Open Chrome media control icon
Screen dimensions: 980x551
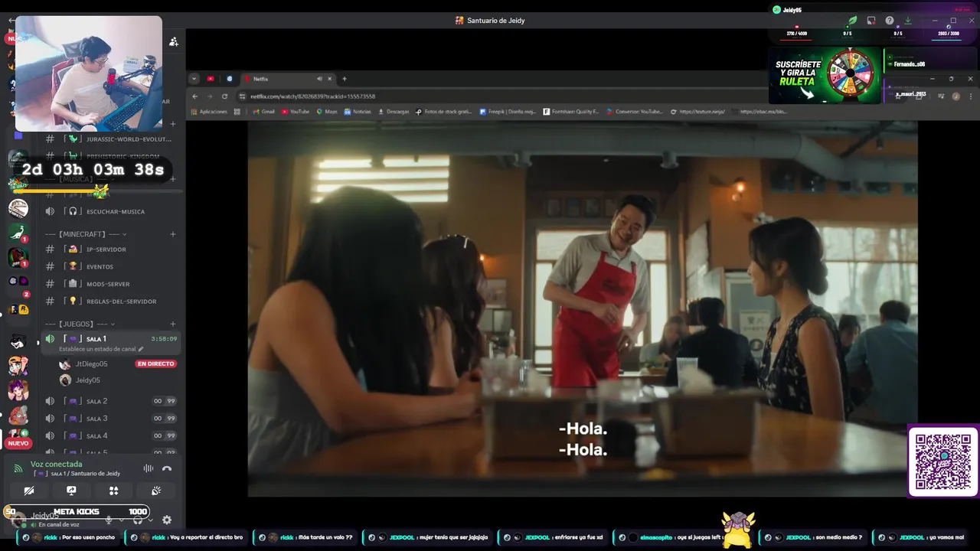pos(941,96)
